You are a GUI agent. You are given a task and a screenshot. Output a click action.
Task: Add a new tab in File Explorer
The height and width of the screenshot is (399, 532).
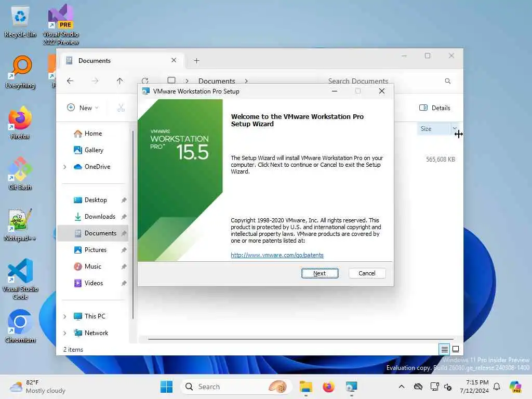[x=196, y=61]
